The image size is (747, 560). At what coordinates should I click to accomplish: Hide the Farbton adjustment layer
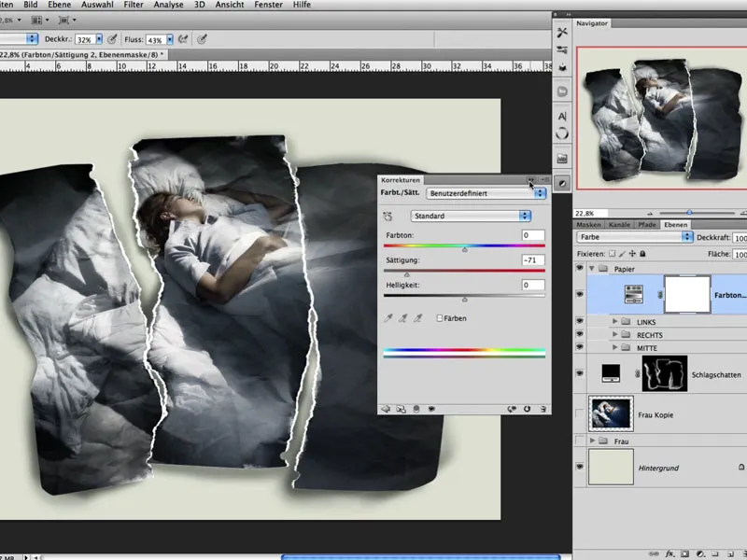580,294
